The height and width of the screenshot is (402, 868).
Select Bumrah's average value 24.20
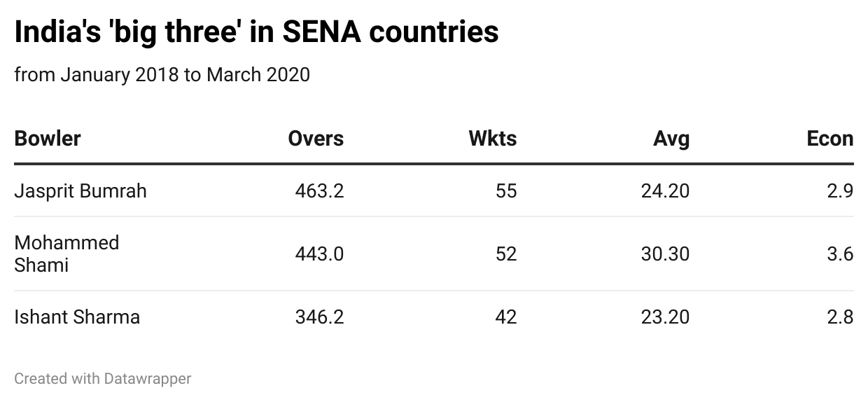665,191
